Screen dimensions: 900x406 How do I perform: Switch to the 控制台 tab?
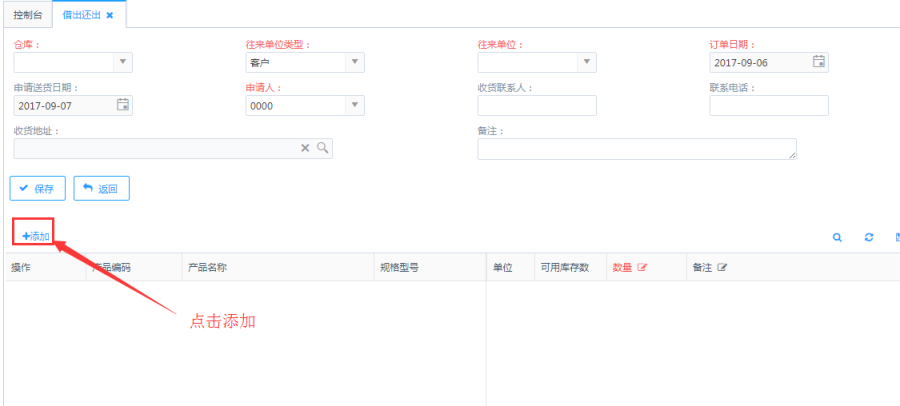[x=28, y=16]
